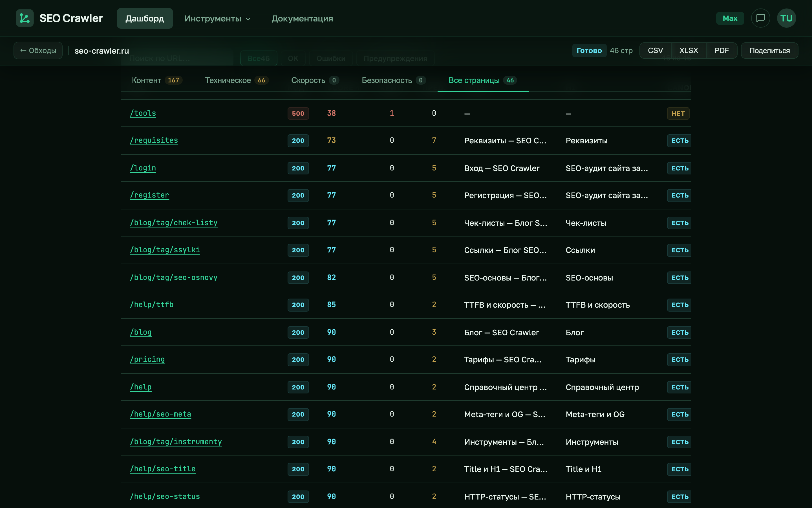Click the title 'Блог — SEO Crawler'
The width and height of the screenshot is (812, 508).
tap(501, 333)
